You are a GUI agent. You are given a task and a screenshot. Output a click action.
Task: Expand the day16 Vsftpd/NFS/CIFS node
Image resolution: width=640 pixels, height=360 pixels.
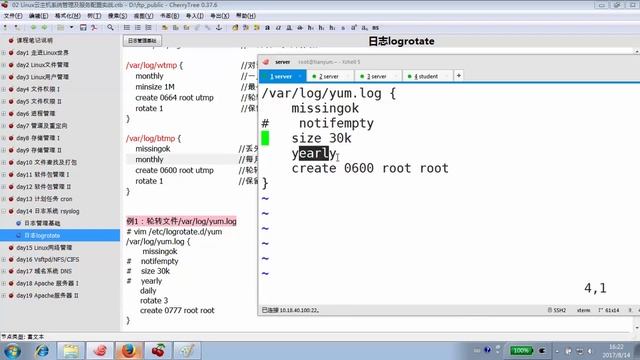(4, 260)
